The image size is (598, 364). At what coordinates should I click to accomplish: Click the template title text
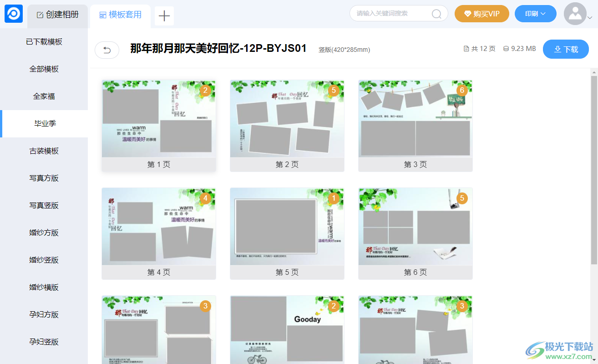click(218, 48)
